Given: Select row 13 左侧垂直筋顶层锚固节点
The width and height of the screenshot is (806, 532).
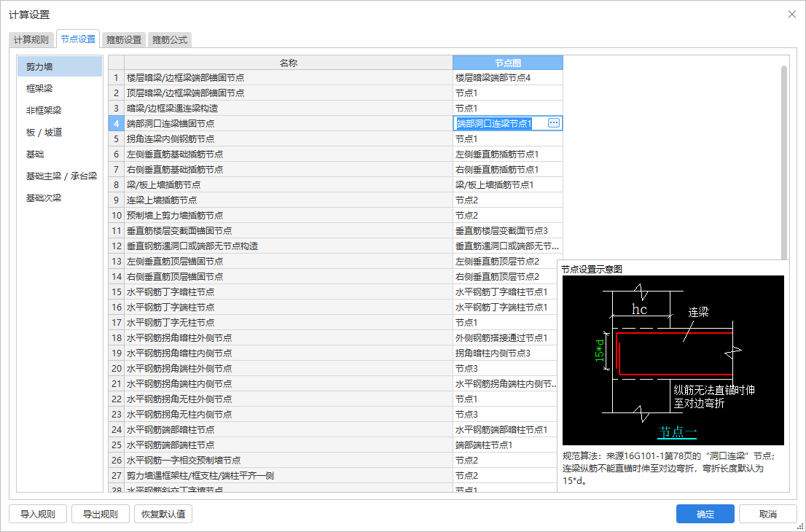Looking at the screenshot, I should pyautogui.click(x=289, y=261).
